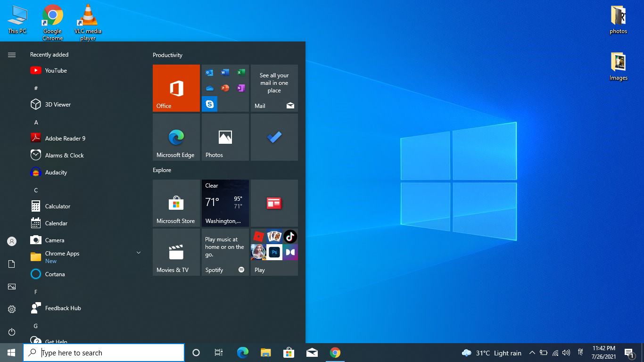Screen dimensions: 644x362
Task: Open the Wi-Fi network icon
Action: 555,353
